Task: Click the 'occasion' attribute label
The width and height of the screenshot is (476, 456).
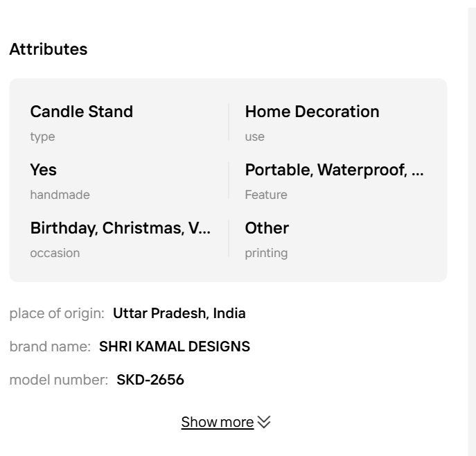Action: [55, 253]
